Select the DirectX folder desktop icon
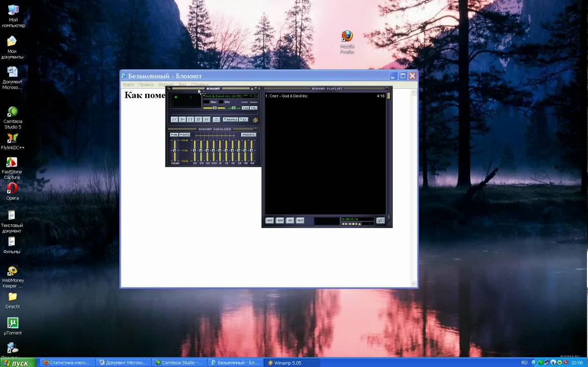This screenshot has width=588, height=367. click(12, 301)
